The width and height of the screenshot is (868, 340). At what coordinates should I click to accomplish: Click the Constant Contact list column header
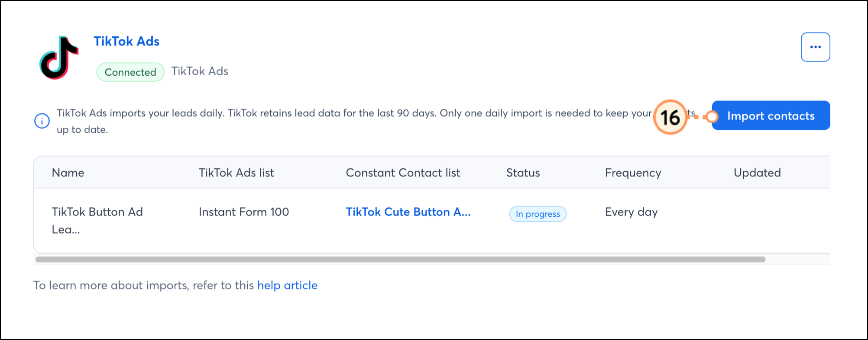click(x=403, y=172)
